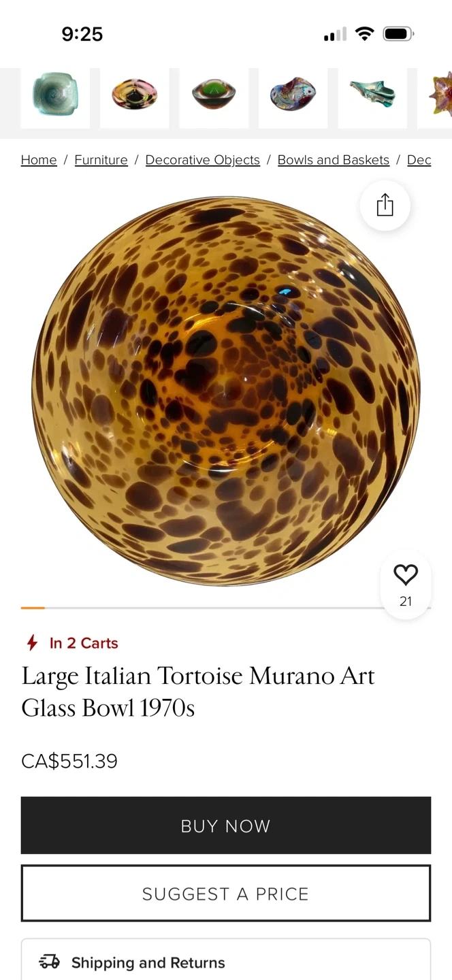This screenshot has width=452, height=980.
Task: Navigate to Decorative Objects breadcrumb
Action: click(203, 160)
